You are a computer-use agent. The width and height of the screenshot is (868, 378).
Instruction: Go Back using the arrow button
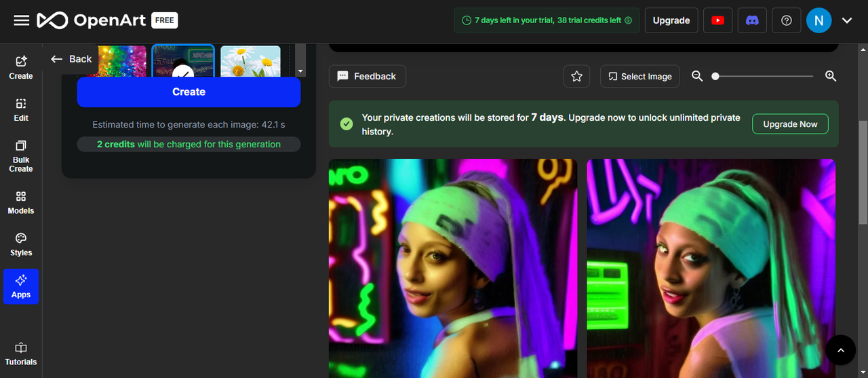[71, 59]
